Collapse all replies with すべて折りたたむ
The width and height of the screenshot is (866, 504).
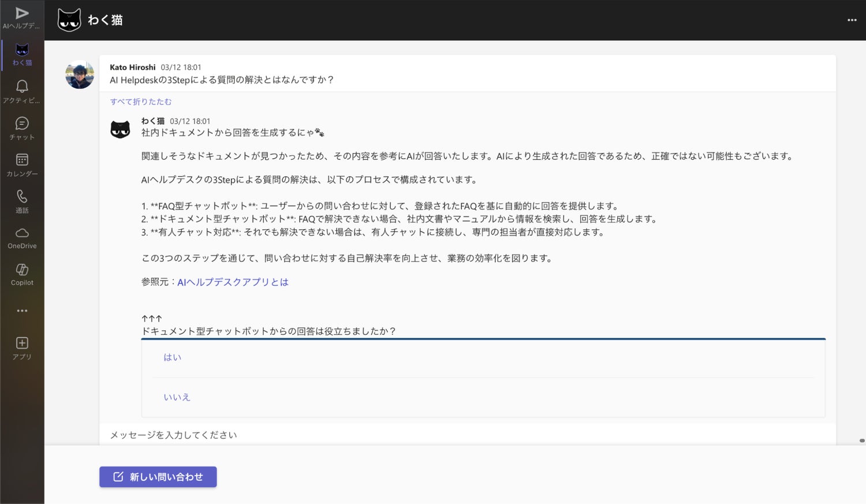pos(141,102)
